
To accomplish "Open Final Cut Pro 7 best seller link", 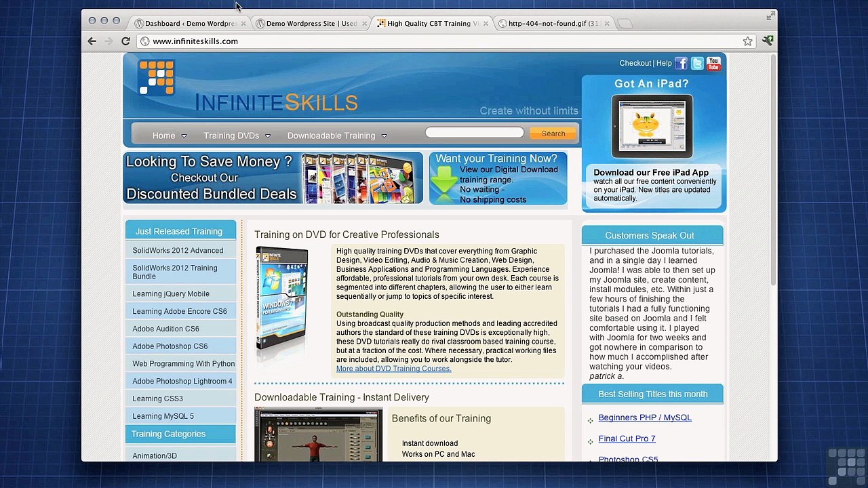I will tap(627, 439).
